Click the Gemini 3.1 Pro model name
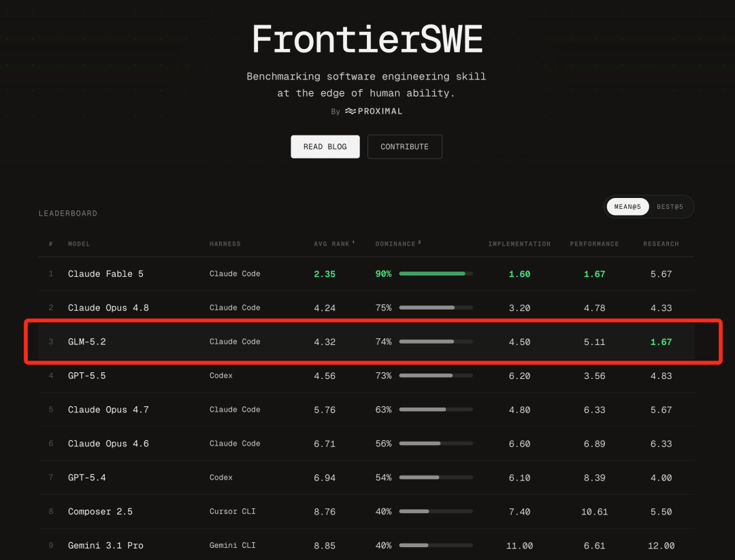Viewport: 735px width, 560px height. (x=105, y=546)
